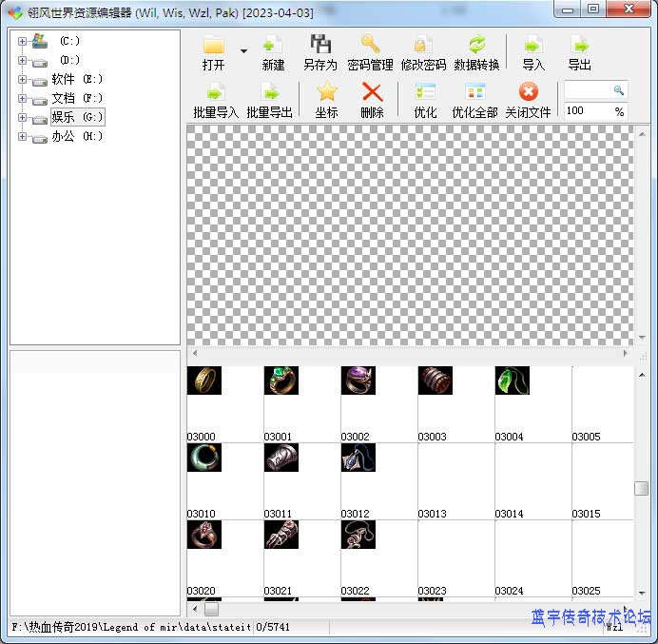This screenshot has width=658, height=644.
Task: Open the dropdown arrow beside 打开
Action: (x=243, y=51)
